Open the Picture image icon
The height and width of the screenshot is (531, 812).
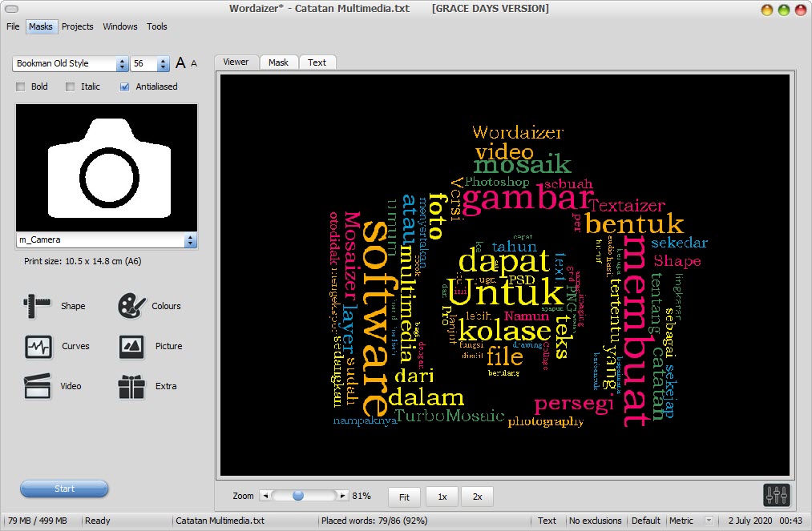point(131,346)
